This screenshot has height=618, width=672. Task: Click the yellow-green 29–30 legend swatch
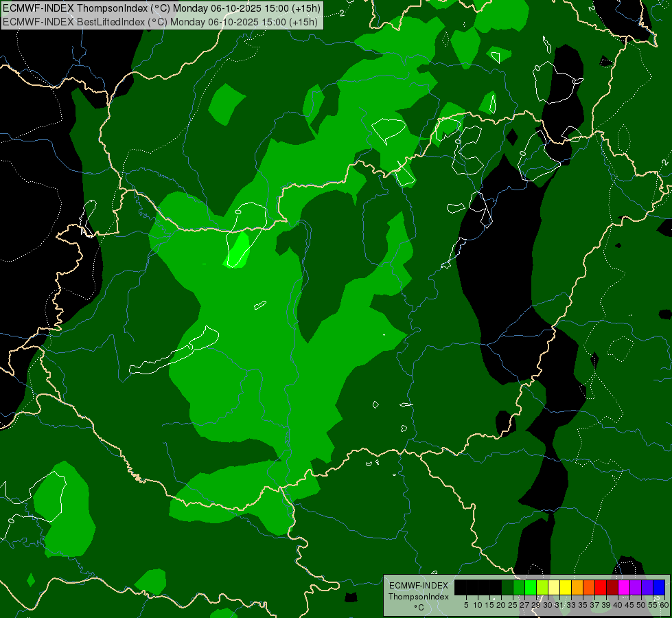pos(542,588)
